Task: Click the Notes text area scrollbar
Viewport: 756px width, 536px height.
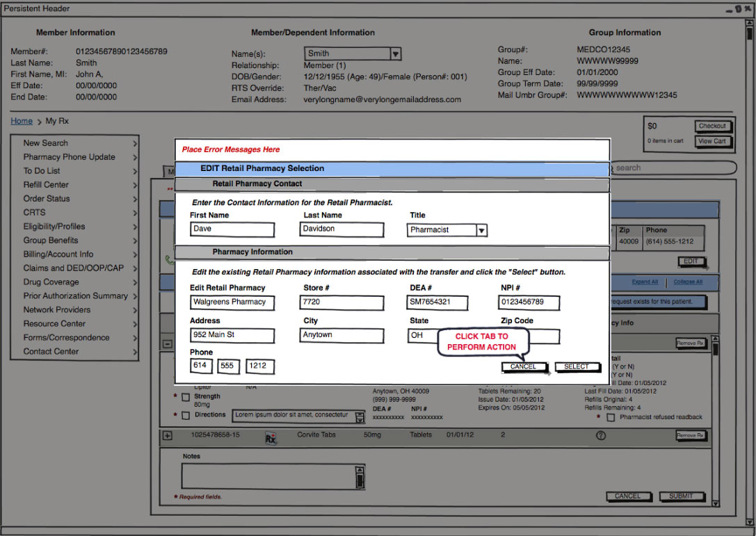Action: [360, 477]
